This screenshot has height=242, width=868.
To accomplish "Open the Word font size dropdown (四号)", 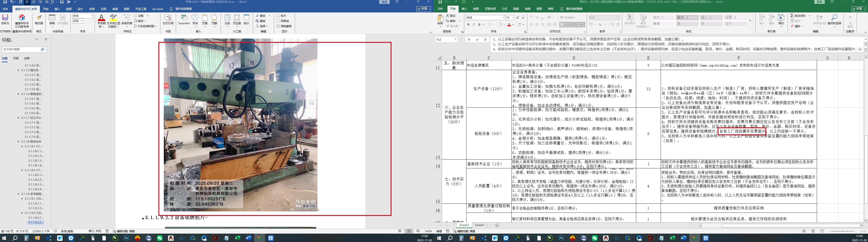I will 82,21.
